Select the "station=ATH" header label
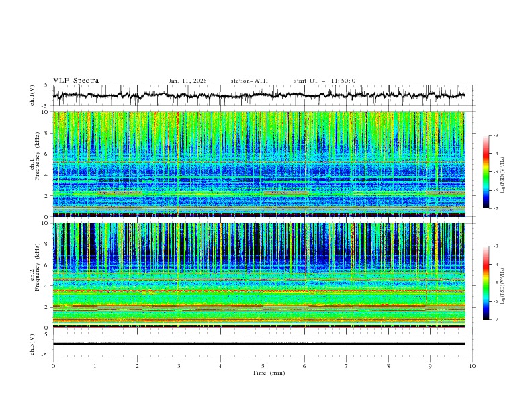This screenshot has width=532, height=411. 249,81
